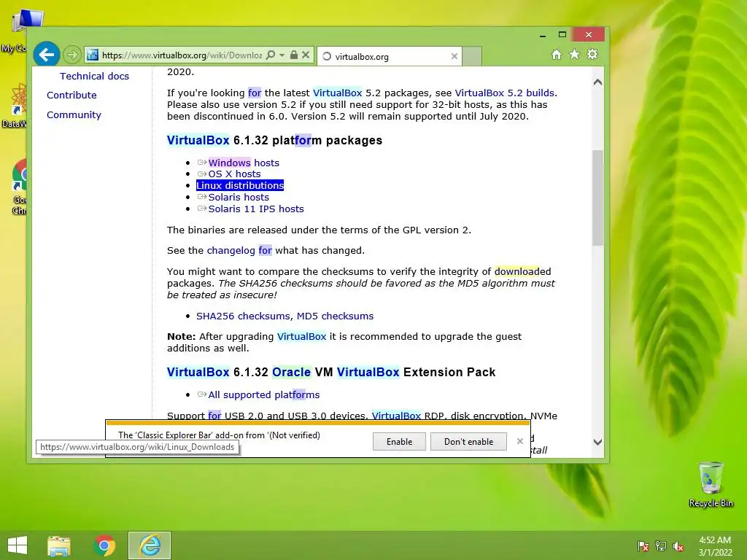The height and width of the screenshot is (560, 747).
Task: Click the muted volume tray icon
Action: pyautogui.click(x=678, y=546)
